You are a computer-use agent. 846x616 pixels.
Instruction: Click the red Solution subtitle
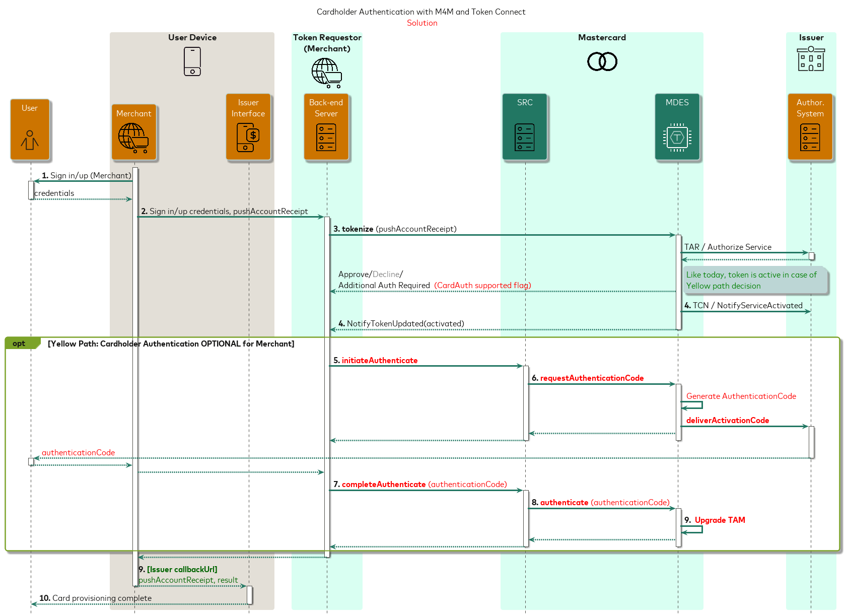pos(422,23)
